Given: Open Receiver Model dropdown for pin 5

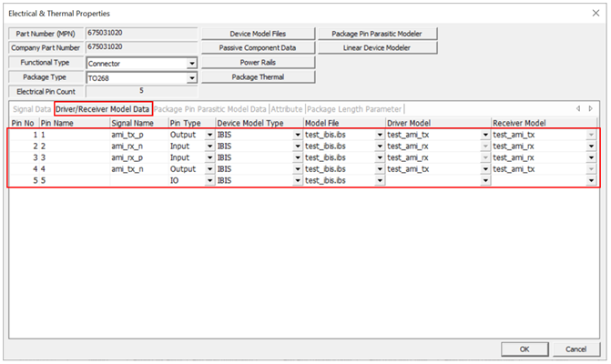Looking at the screenshot, I should click(x=592, y=181).
